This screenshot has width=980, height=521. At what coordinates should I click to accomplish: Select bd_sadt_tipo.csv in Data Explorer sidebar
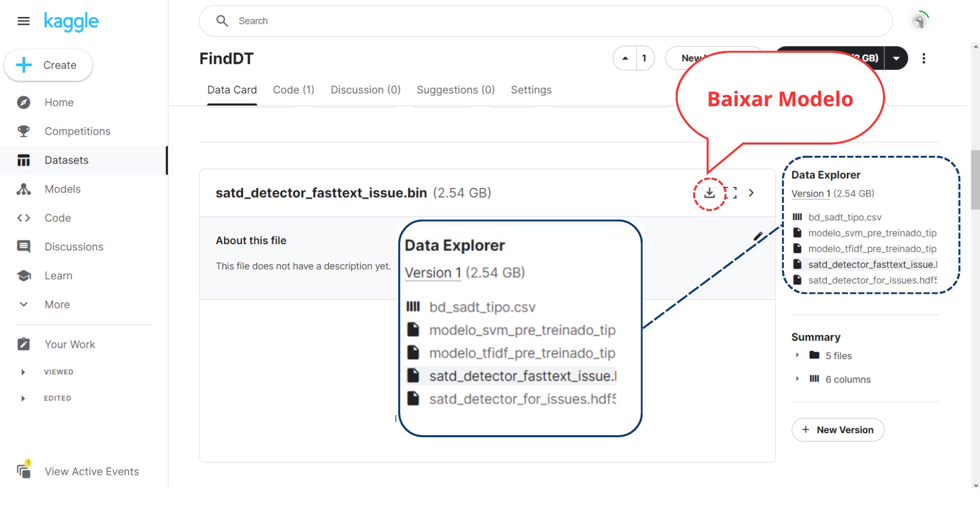point(844,217)
